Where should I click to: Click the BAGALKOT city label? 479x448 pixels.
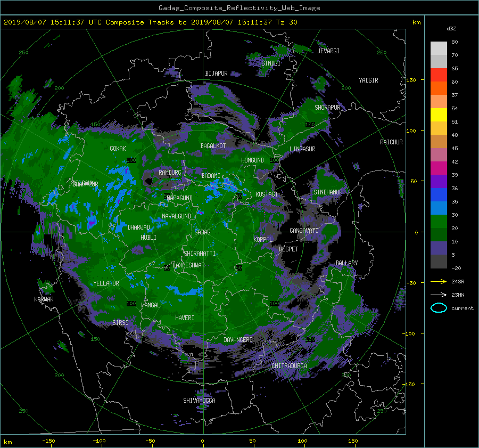pos(213,146)
